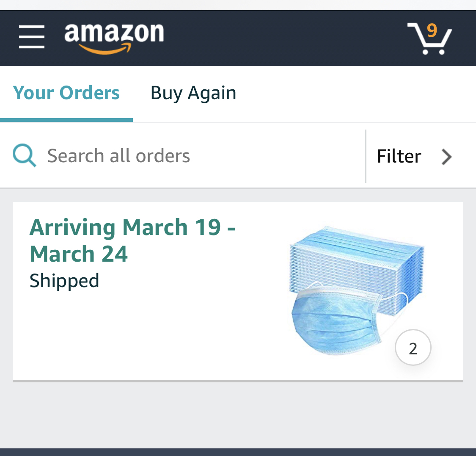This screenshot has height=456, width=476.
Task: Switch to the Your Orders tab
Action: coord(66,93)
